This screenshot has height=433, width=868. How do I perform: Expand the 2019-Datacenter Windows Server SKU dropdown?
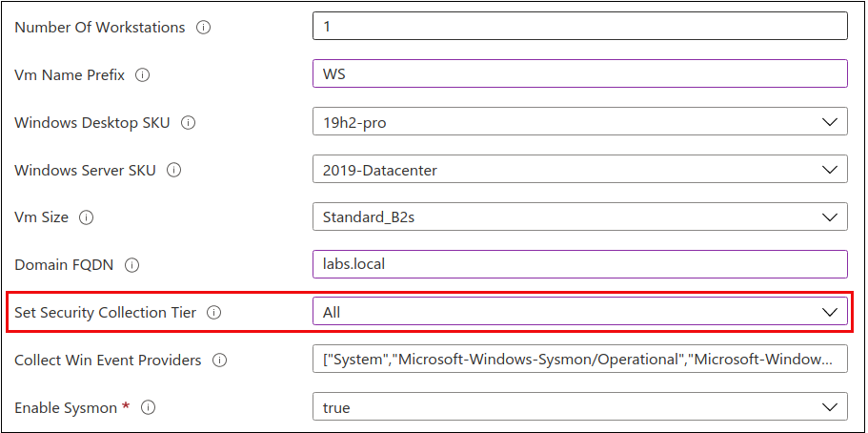(579, 170)
